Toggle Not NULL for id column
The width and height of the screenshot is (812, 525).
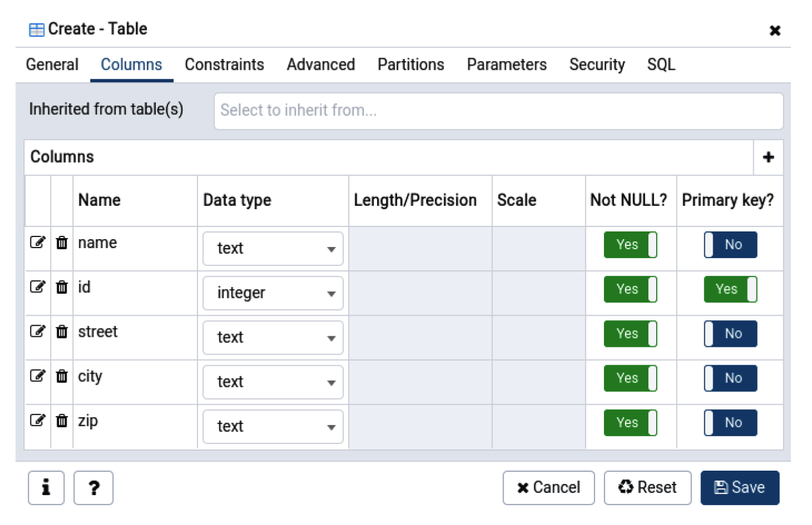click(630, 289)
